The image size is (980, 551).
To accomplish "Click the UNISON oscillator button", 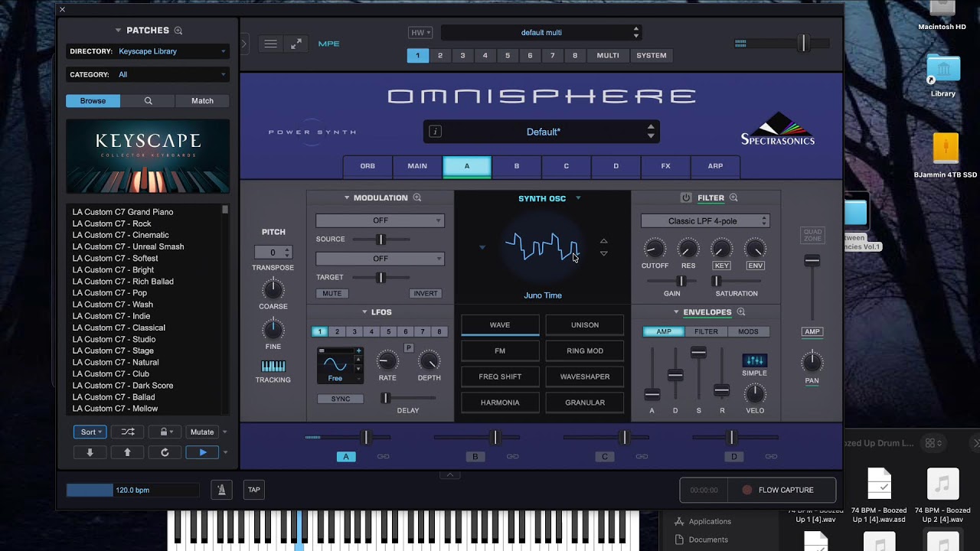I will pos(585,325).
